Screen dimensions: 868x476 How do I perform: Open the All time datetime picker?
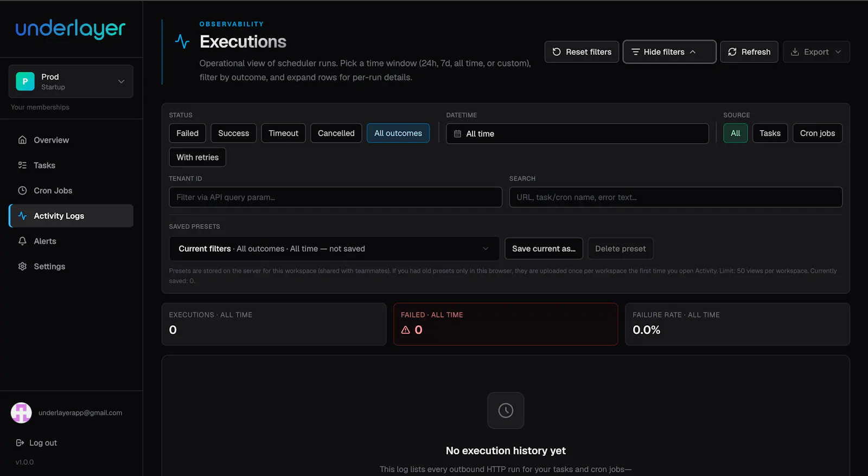point(577,134)
